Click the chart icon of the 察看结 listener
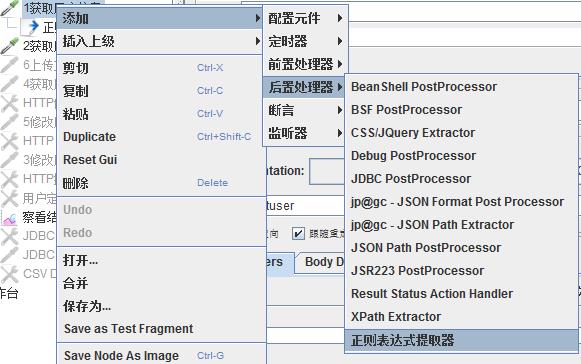 (9, 218)
